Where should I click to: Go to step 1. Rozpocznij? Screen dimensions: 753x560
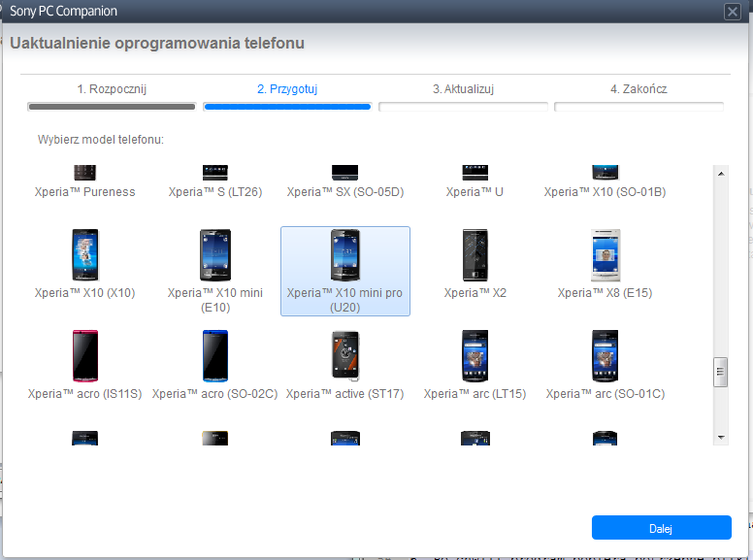112,89
